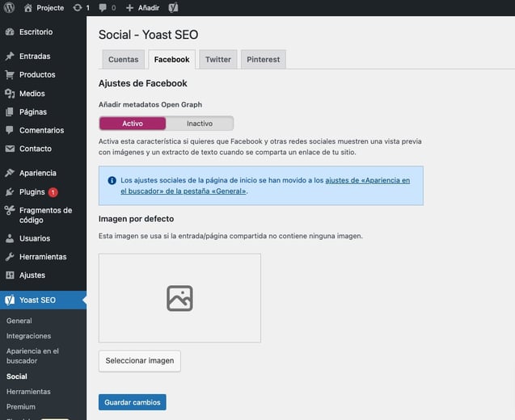Click the Páginas pages icon
This screenshot has height=420, width=515.
pyautogui.click(x=10, y=112)
